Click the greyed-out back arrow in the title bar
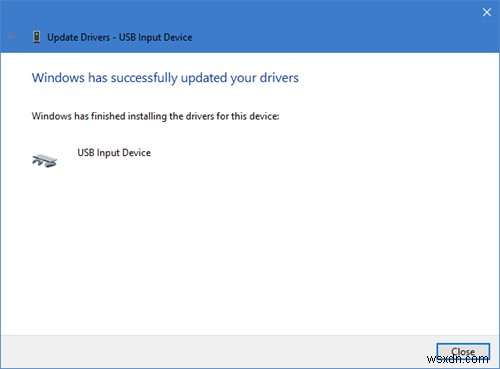Viewport: 500px width, 369px height. tap(12, 37)
